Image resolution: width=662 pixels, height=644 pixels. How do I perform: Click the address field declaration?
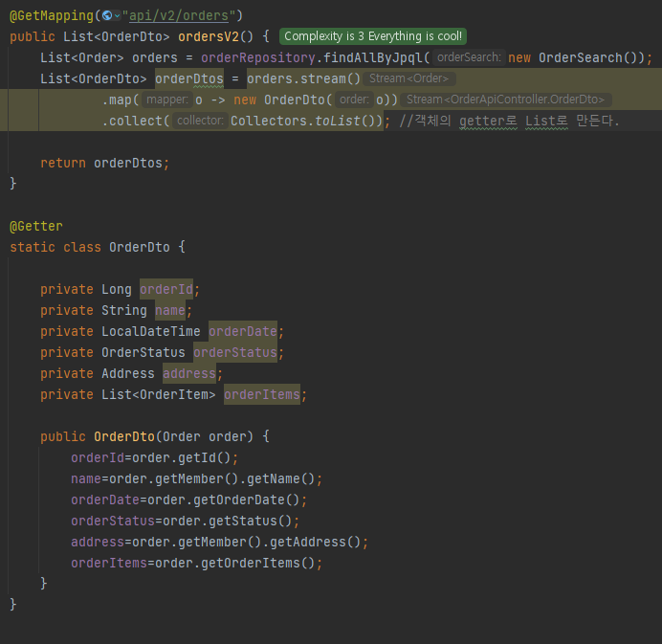point(189,374)
